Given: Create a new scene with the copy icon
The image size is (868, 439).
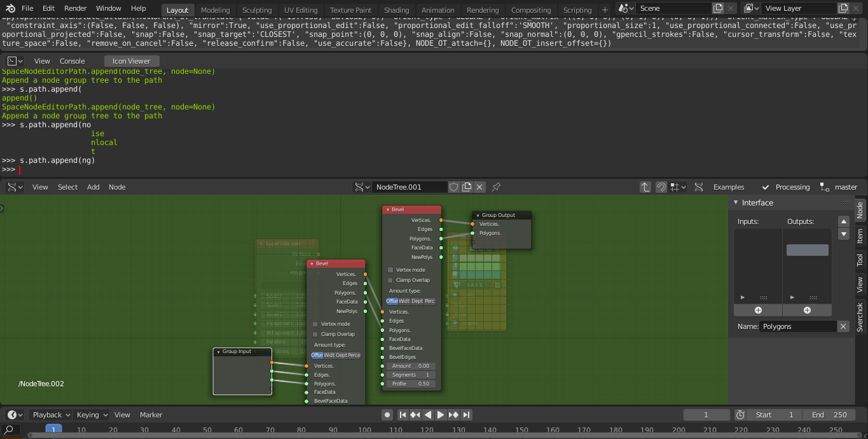Looking at the screenshot, I should point(718,8).
